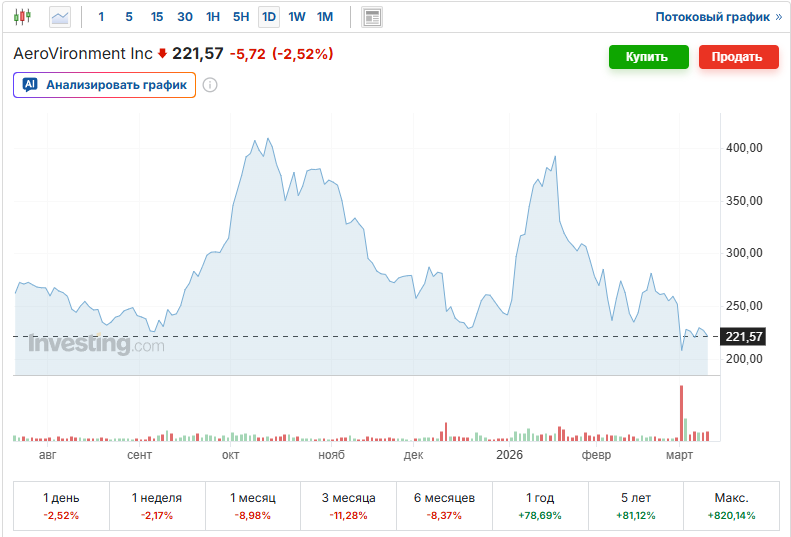This screenshot has height=537, width=791.
Task: Show the Макс. period range
Action: coord(731,506)
